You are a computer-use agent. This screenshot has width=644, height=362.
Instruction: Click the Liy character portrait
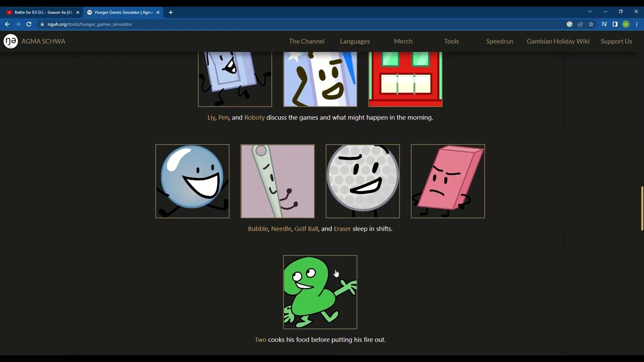coord(235,79)
